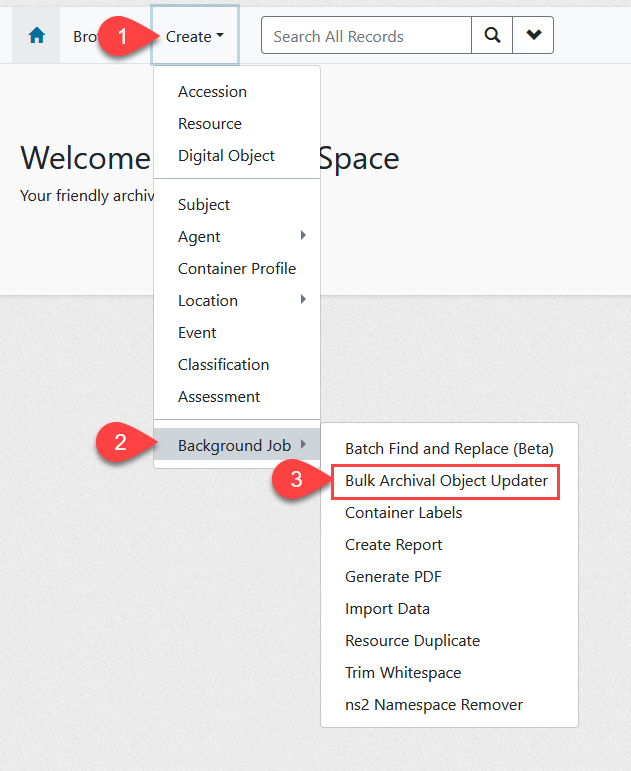The width and height of the screenshot is (631, 771).
Task: Select Resource from the Create menu
Action: click(210, 124)
